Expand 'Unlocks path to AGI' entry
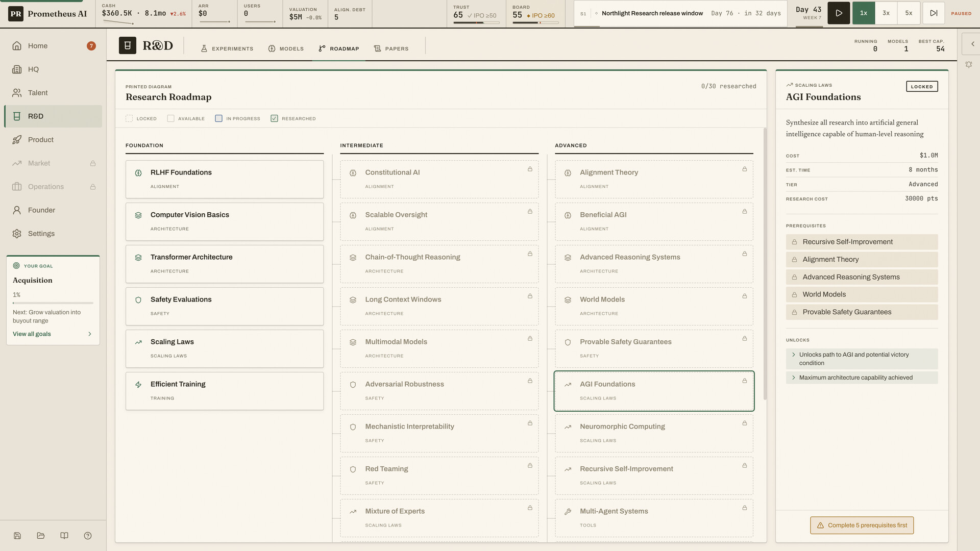This screenshot has height=551, width=980. [862, 359]
